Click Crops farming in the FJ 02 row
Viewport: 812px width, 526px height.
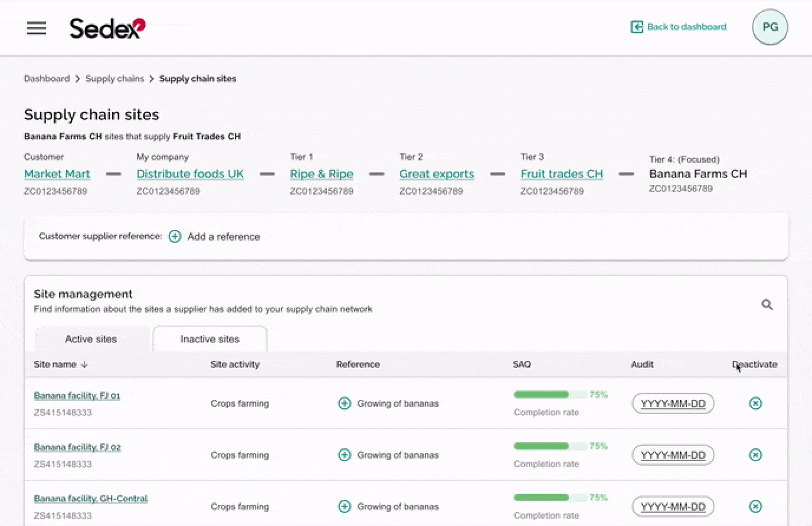240,455
